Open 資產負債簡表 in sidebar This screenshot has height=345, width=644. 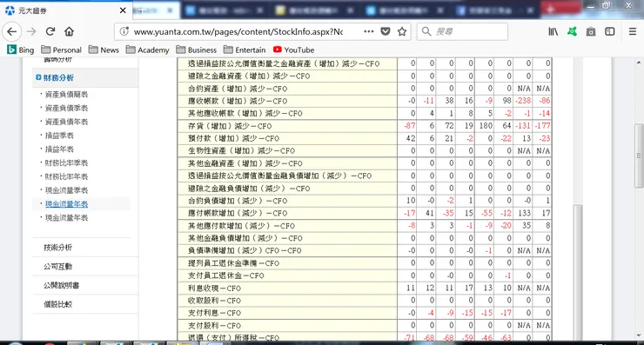[66, 95]
